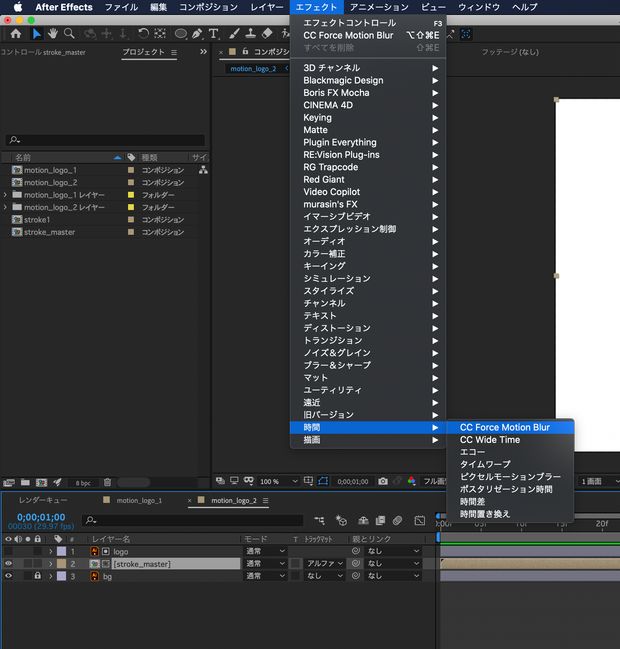620x649 pixels.
Task: Open アルファ track matte dropdown
Action: coord(324,563)
